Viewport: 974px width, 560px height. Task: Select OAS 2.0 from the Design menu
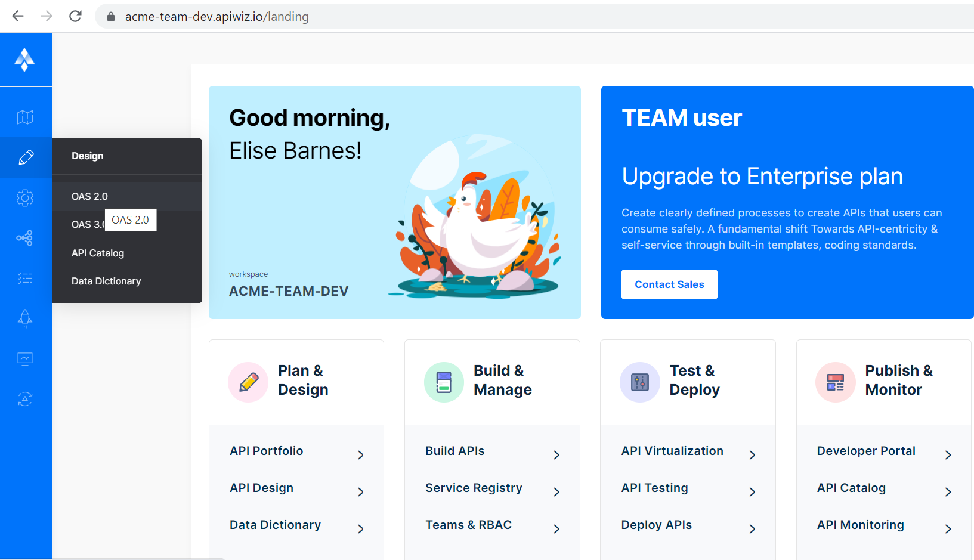(89, 196)
